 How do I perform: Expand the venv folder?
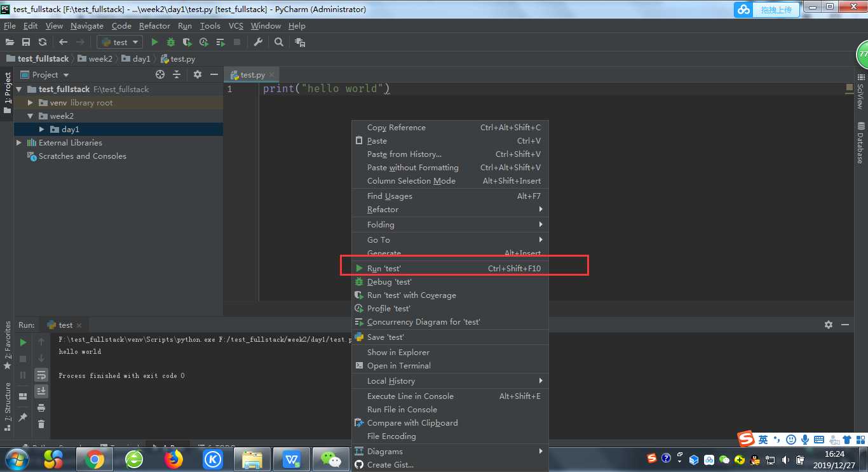pos(30,102)
